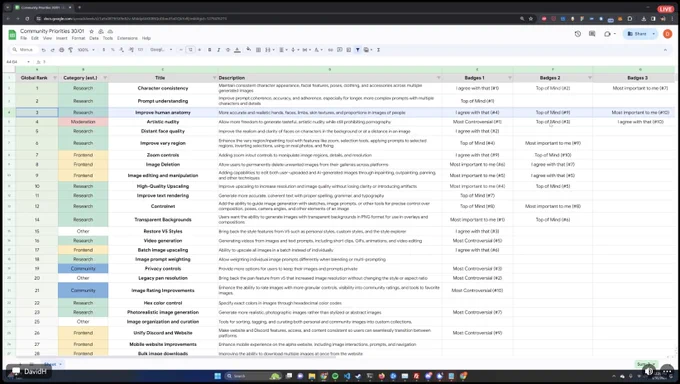Click the Share button
The height and width of the screenshot is (384, 680).
637,34
